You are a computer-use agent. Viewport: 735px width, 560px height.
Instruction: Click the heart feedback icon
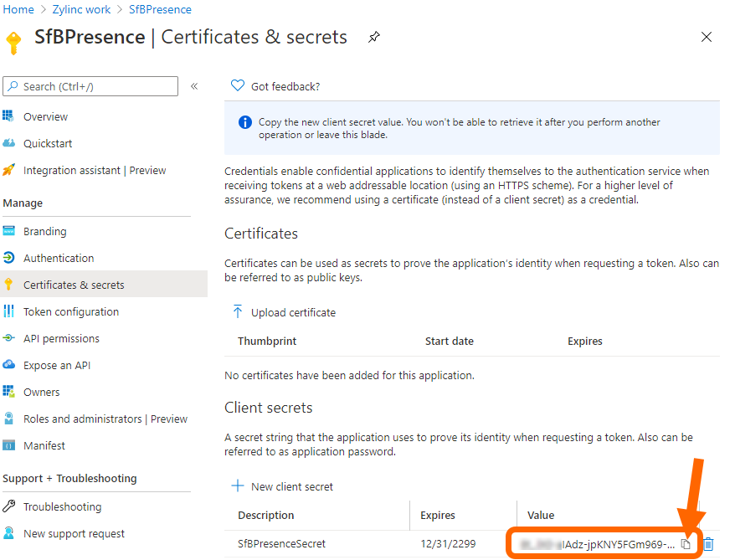click(238, 85)
